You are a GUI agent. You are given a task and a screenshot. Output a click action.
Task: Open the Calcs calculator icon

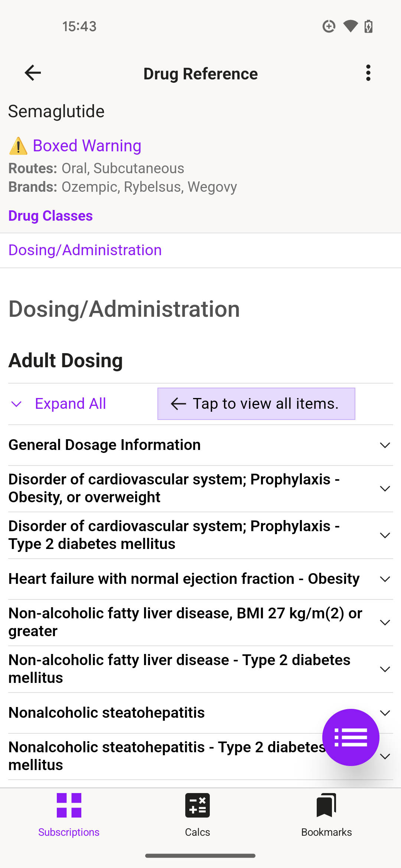coord(198,805)
